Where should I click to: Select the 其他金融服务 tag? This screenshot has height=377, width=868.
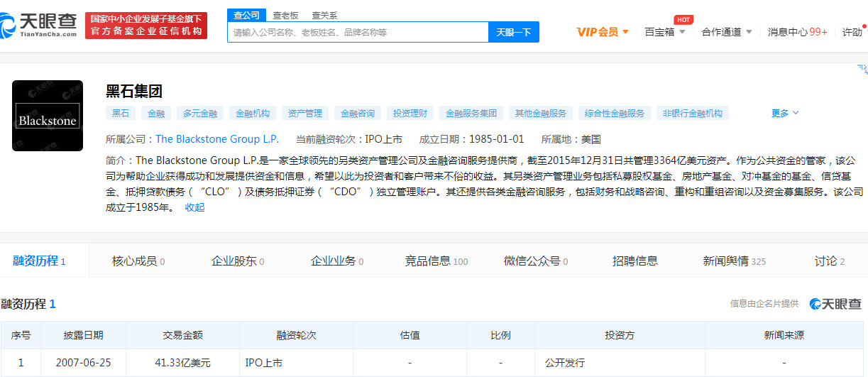point(541,113)
